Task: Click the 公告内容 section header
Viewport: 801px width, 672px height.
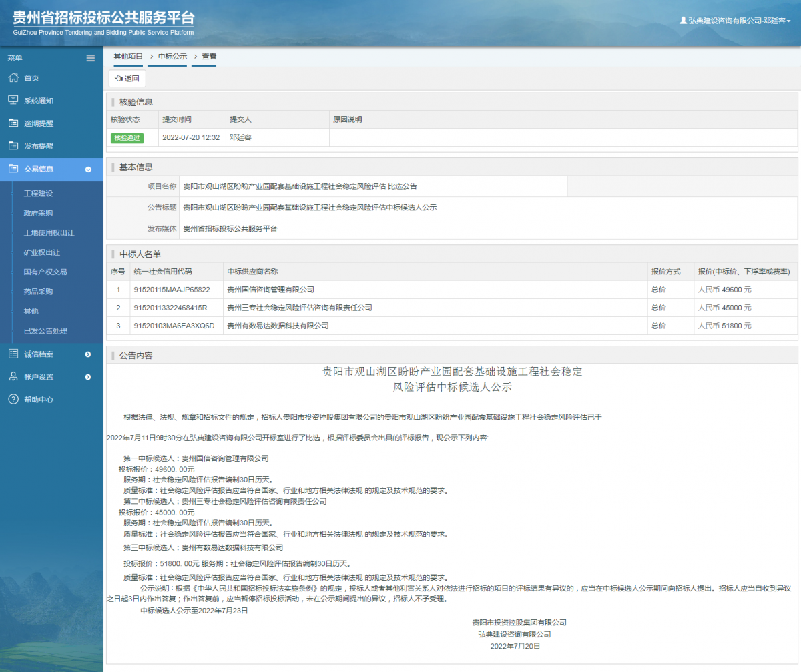Action: (x=136, y=355)
